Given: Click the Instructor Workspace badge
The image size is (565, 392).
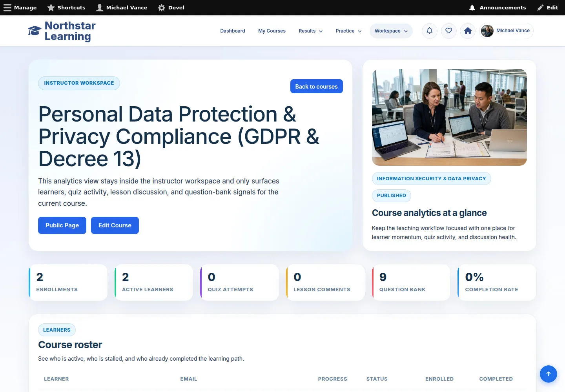Looking at the screenshot, I should click(x=79, y=83).
